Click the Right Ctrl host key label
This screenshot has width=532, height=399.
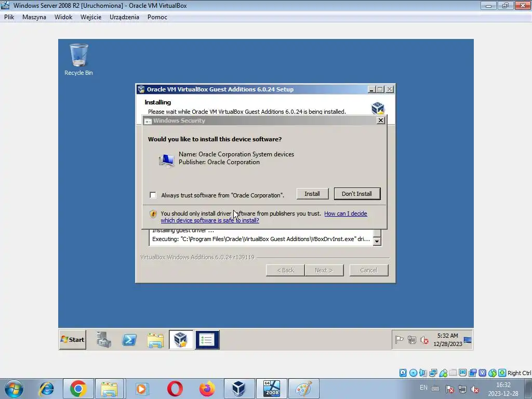click(519, 373)
